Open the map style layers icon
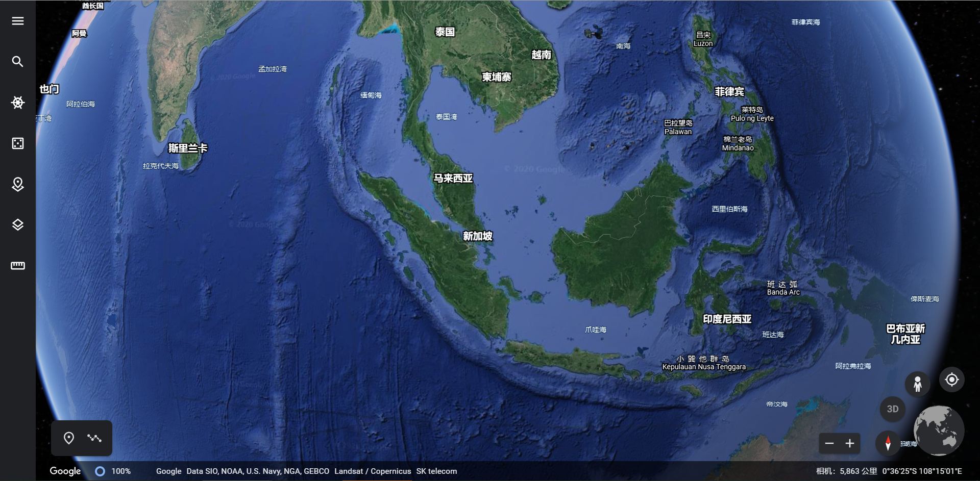 coord(18,225)
